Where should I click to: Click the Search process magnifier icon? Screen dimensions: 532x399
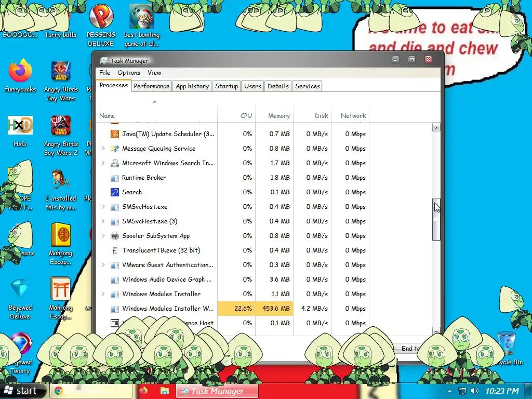[x=115, y=192]
